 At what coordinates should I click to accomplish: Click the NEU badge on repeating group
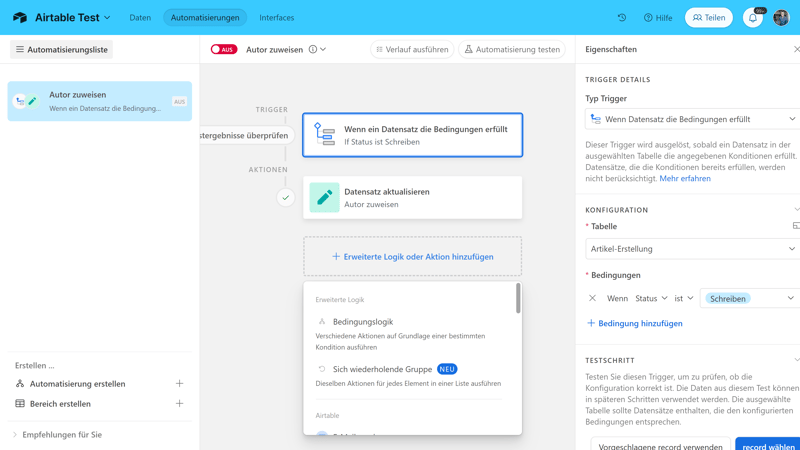447,369
